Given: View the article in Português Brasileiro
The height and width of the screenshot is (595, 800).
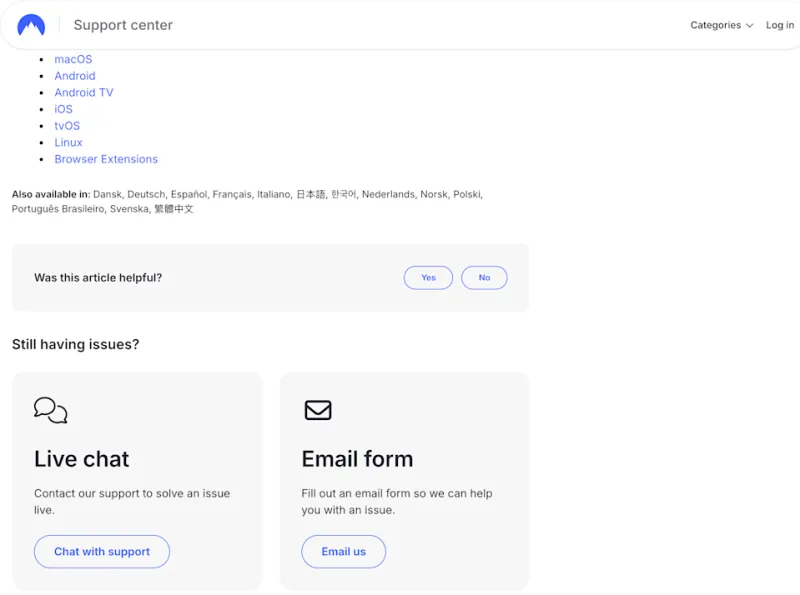Looking at the screenshot, I should click(52, 209).
